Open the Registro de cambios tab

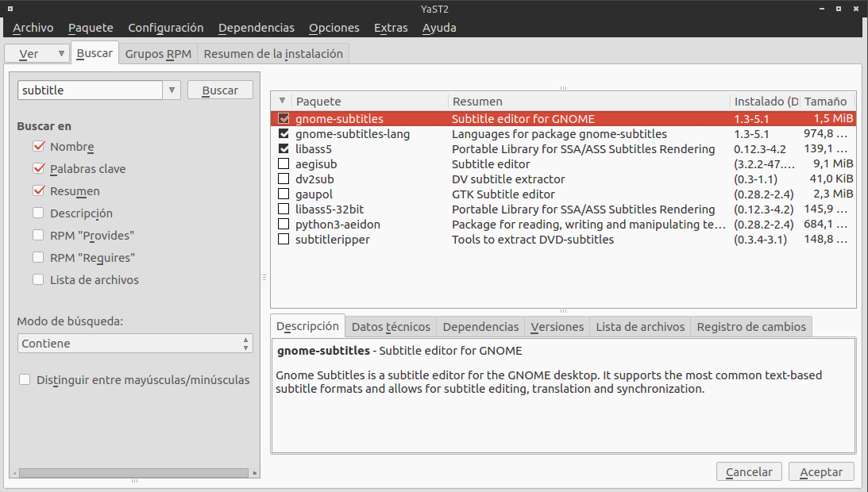pyautogui.click(x=753, y=326)
